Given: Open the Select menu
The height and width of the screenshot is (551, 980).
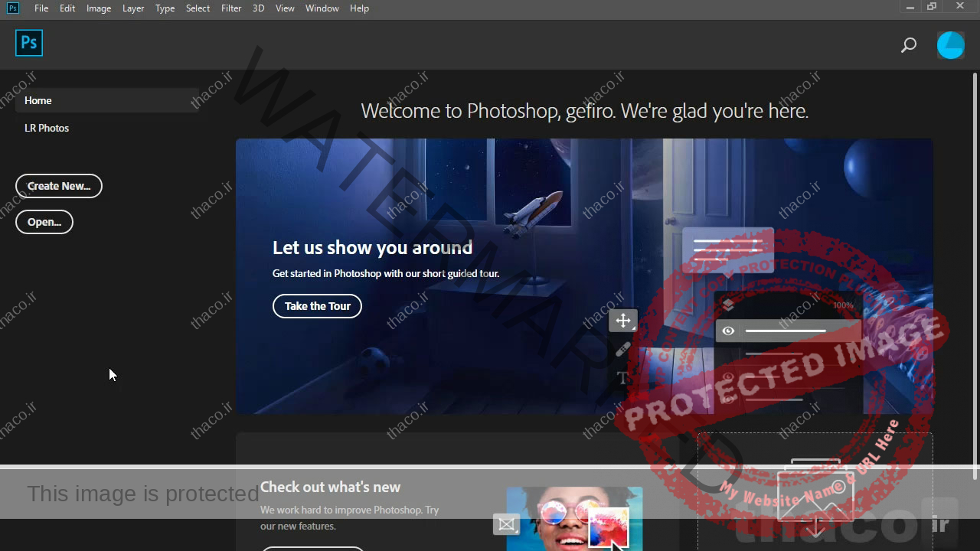Looking at the screenshot, I should click(198, 8).
